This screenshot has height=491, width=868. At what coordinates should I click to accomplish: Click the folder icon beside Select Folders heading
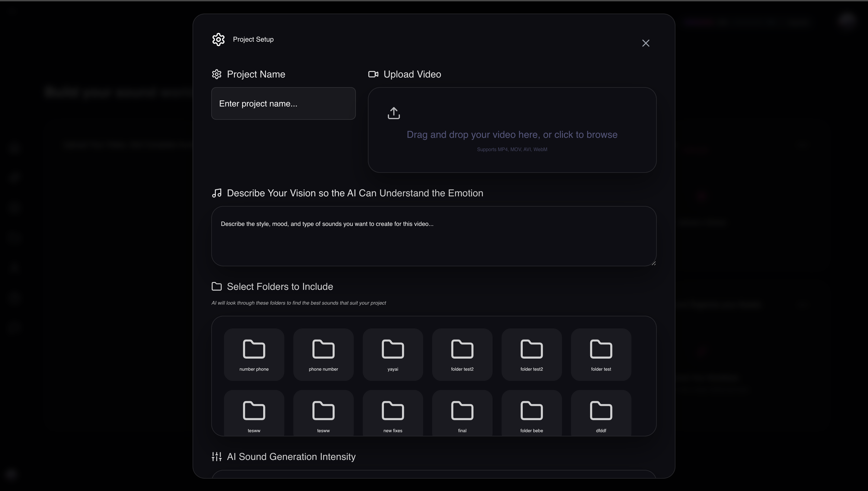click(x=217, y=286)
